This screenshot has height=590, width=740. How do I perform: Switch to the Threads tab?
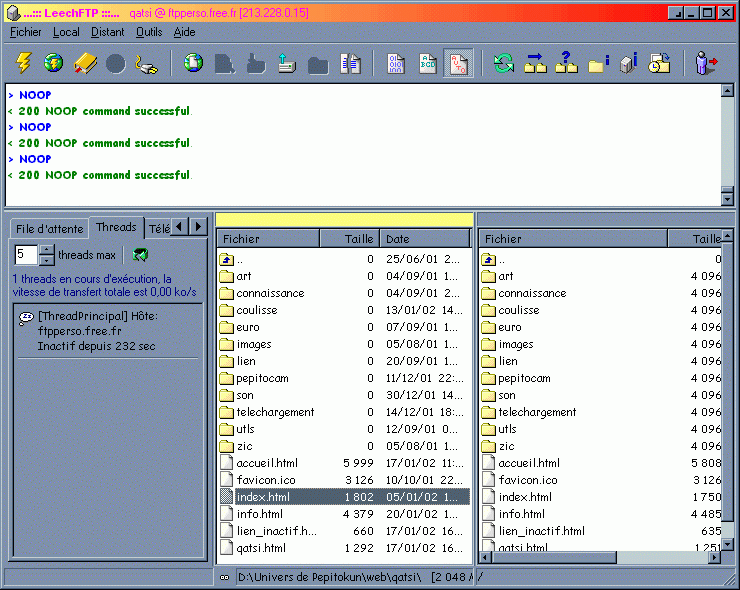pos(116,227)
